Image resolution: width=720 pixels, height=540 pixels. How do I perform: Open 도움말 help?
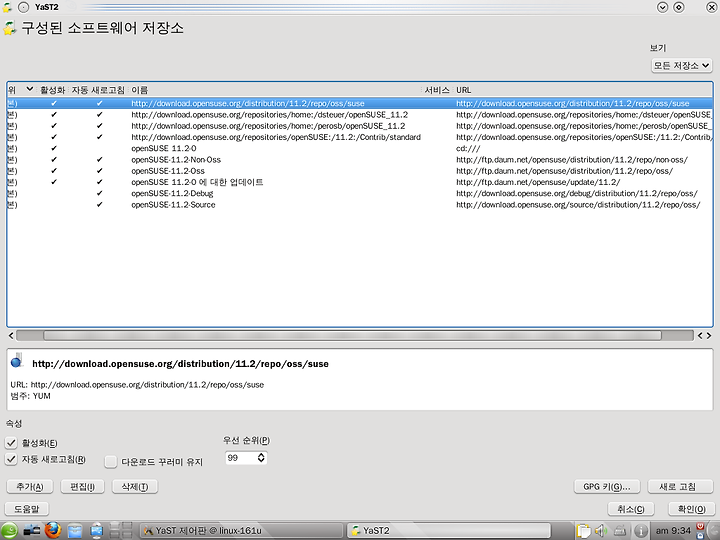(x=27, y=509)
